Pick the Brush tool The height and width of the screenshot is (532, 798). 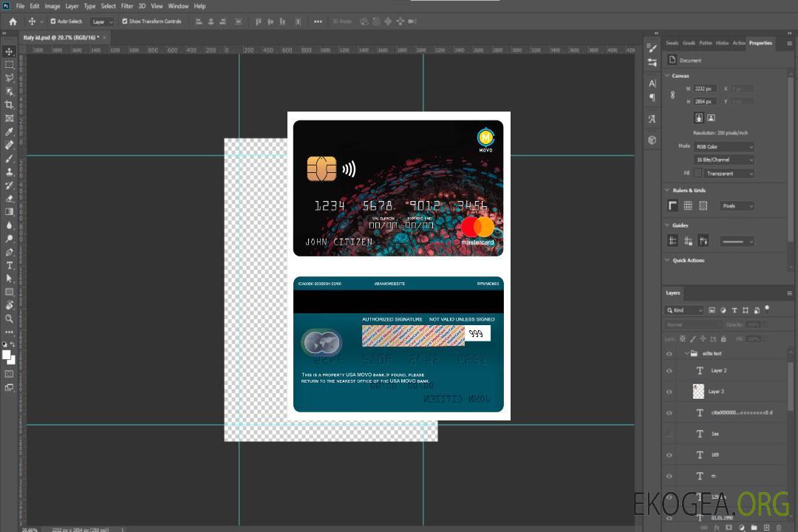9,158
